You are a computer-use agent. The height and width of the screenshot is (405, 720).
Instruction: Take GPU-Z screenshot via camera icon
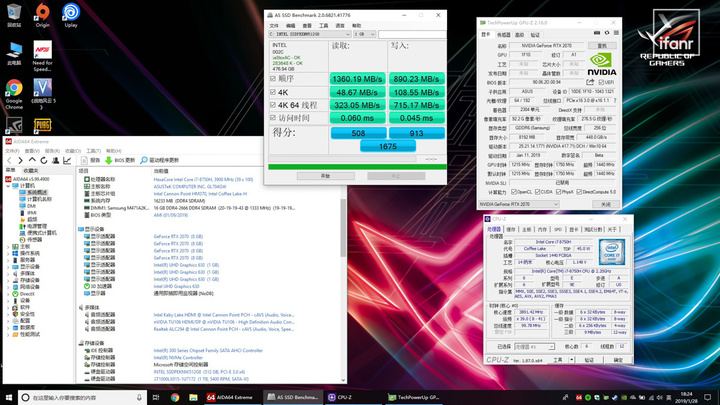(596, 33)
